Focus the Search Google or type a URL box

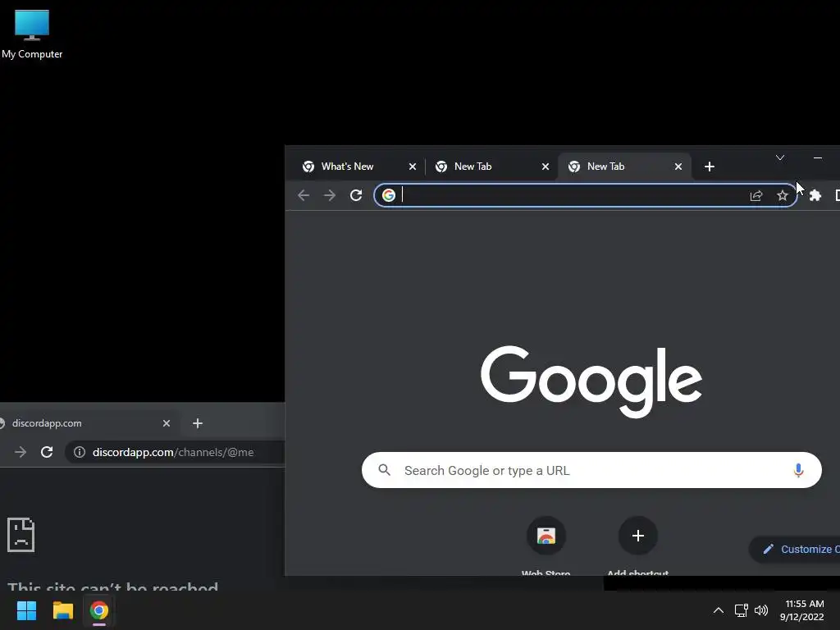[591, 470]
